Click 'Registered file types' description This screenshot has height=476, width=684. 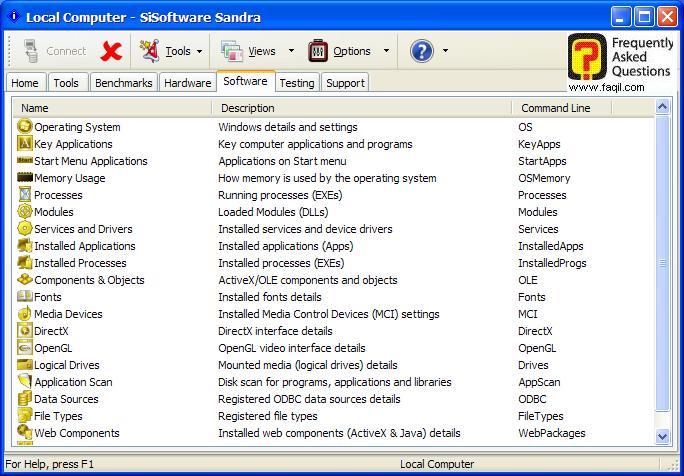pos(268,416)
